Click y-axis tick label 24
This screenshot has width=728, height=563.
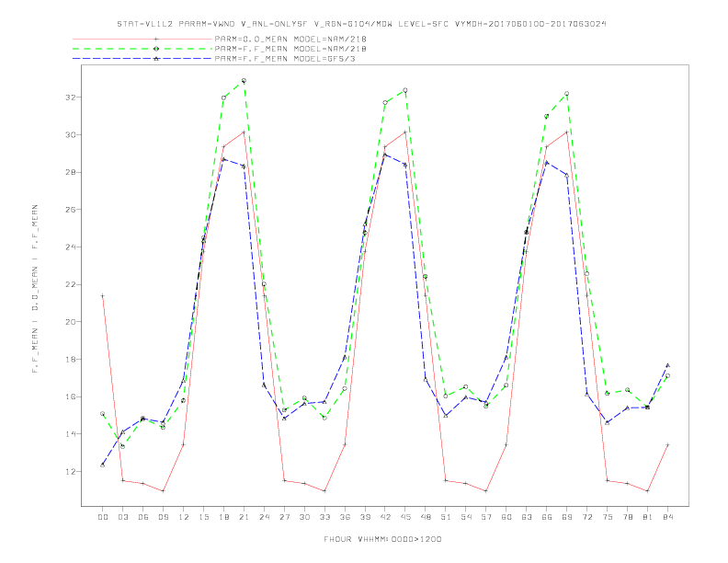coord(72,247)
